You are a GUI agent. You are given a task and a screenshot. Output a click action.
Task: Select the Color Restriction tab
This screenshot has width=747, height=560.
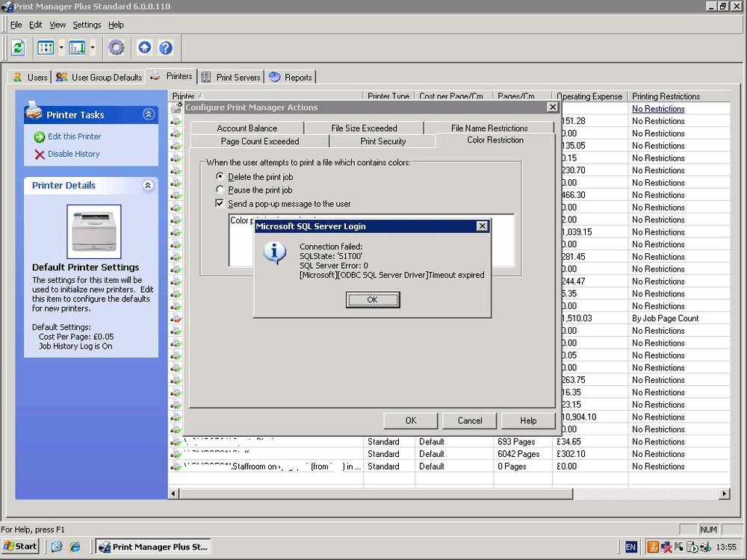(x=495, y=140)
